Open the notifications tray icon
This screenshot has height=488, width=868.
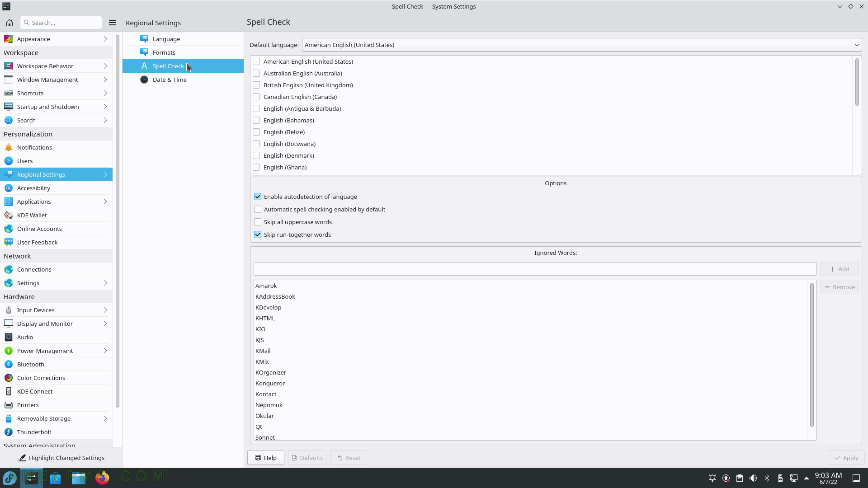(x=712, y=478)
